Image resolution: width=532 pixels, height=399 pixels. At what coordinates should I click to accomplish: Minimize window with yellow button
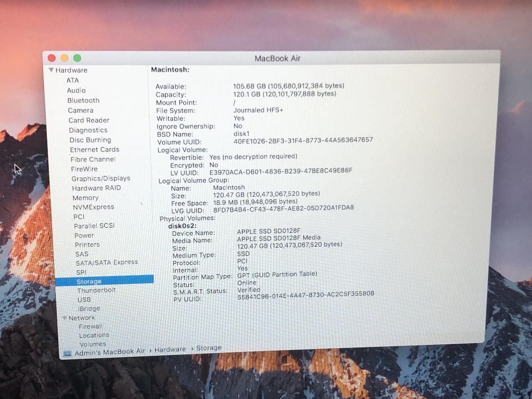(x=64, y=58)
